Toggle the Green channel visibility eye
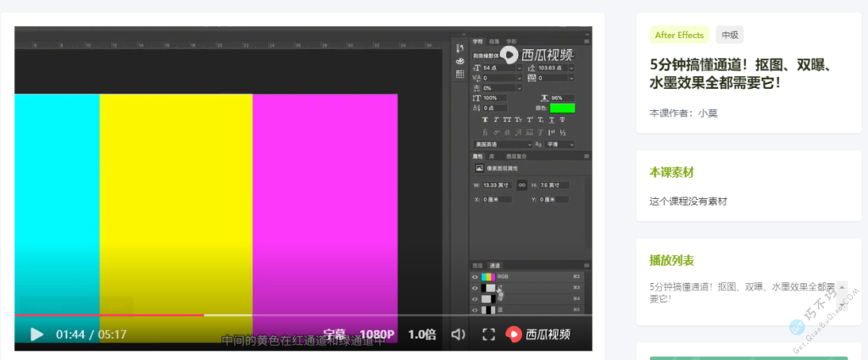 [x=476, y=299]
